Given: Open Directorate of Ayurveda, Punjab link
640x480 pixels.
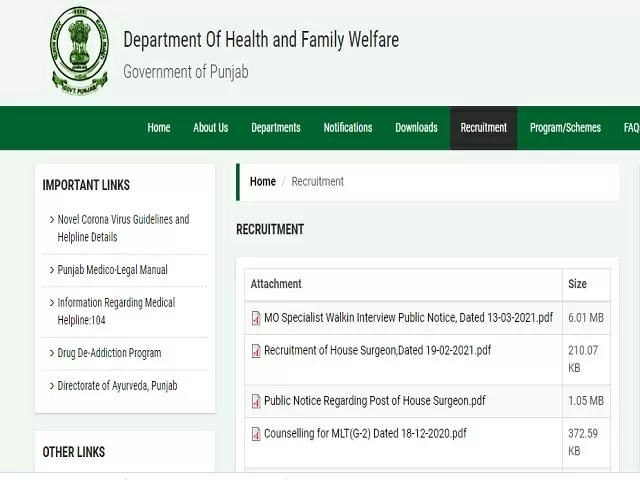Looking at the screenshot, I should 118,386.
